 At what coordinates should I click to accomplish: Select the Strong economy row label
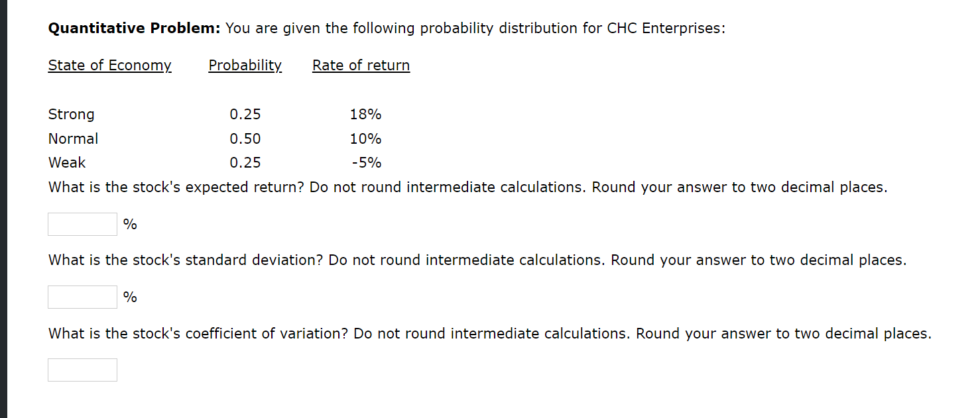tap(71, 114)
